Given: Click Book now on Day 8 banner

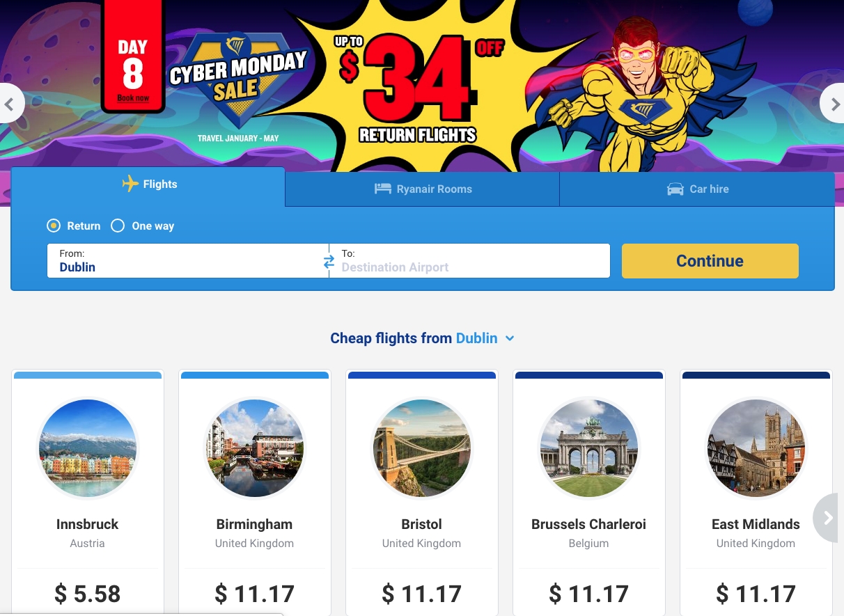Looking at the screenshot, I should pyautogui.click(x=133, y=98).
